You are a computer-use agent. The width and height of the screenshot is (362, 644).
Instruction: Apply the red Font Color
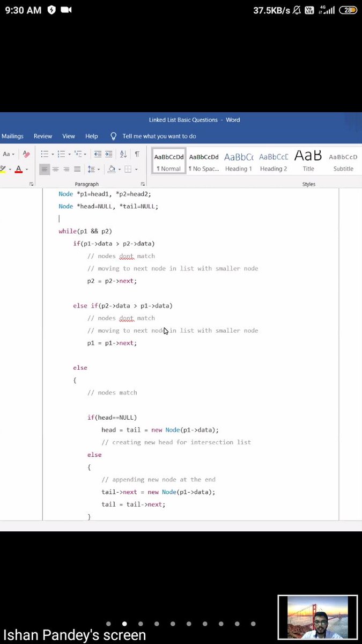(18, 170)
